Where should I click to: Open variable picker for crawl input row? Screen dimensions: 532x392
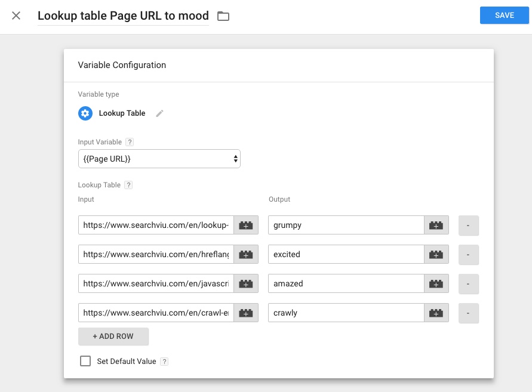point(246,313)
